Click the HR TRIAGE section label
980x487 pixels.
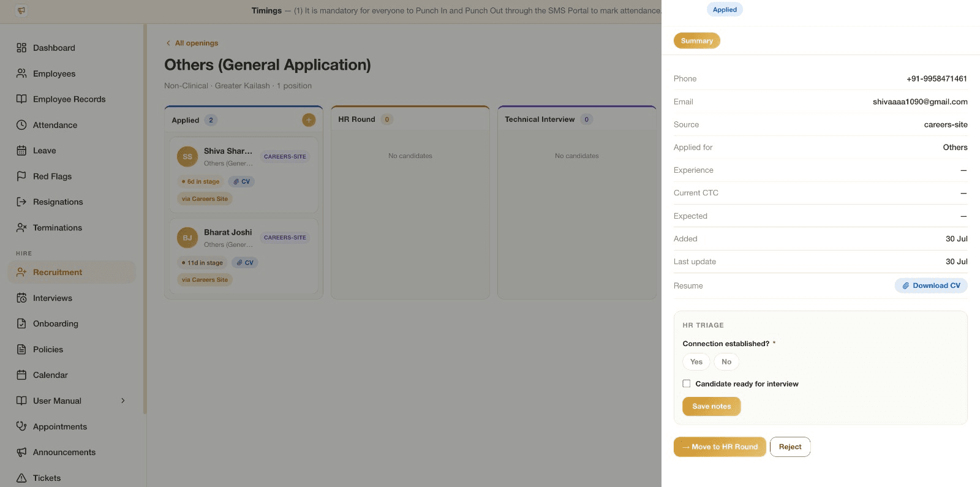[703, 325]
